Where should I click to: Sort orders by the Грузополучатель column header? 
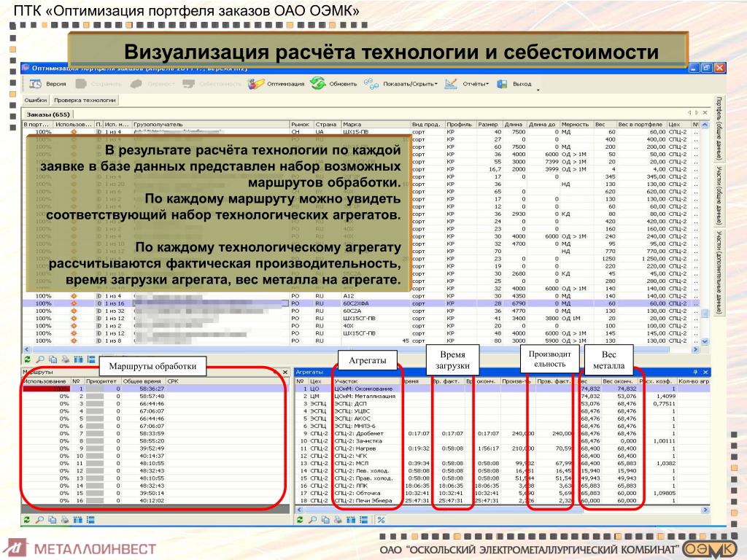click(x=211, y=124)
